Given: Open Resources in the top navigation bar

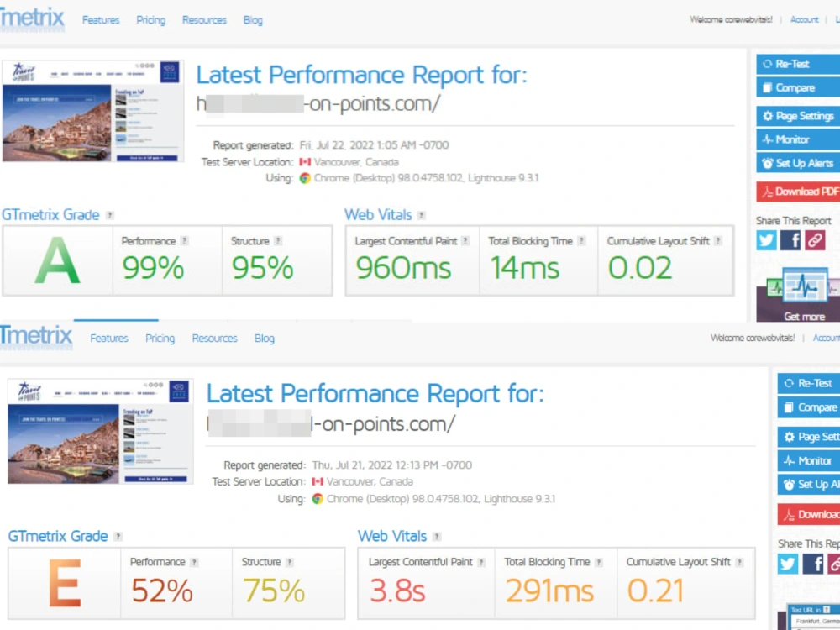Looking at the screenshot, I should 204,20.
